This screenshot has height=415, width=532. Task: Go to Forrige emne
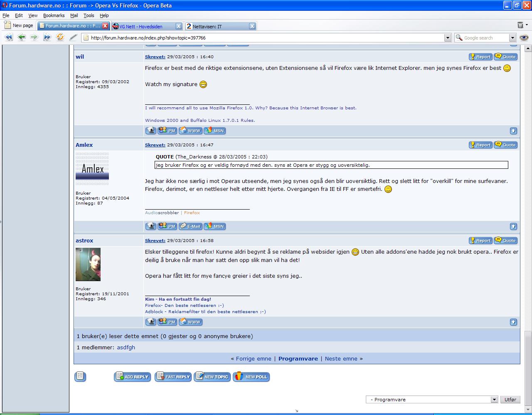254,358
